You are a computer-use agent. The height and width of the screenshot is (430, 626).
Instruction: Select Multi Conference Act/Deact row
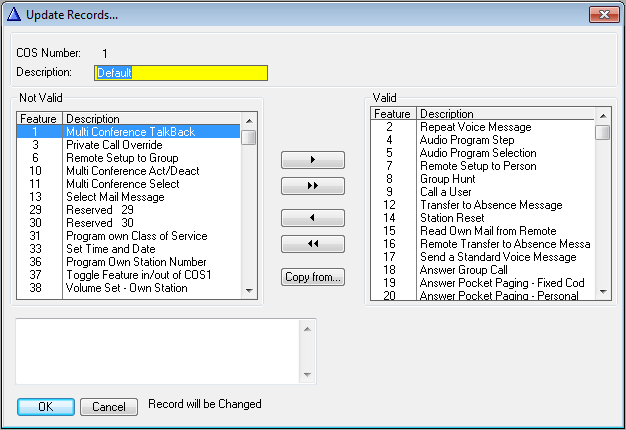[129, 171]
